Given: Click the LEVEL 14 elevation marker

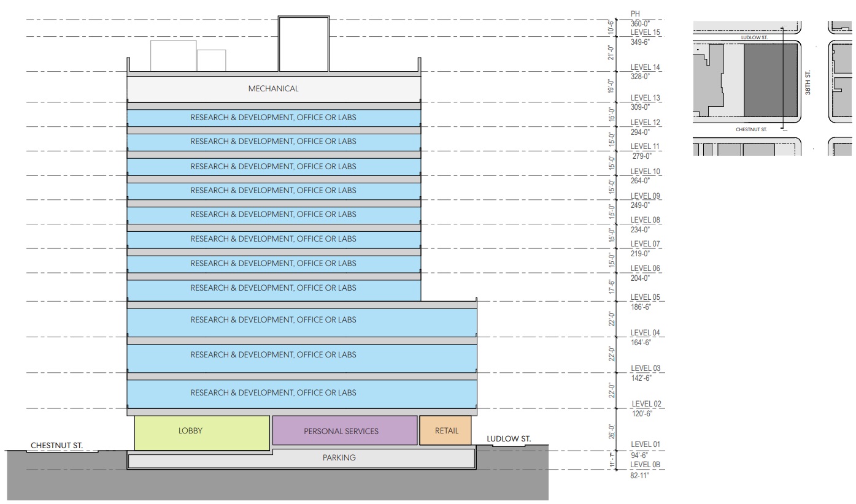Looking at the screenshot, I should point(644,67).
